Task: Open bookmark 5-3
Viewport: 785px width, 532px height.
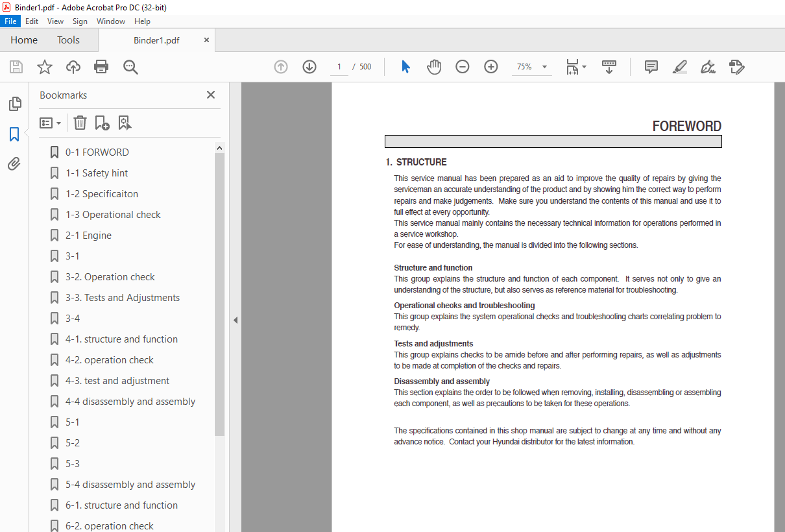Action: [x=73, y=464]
